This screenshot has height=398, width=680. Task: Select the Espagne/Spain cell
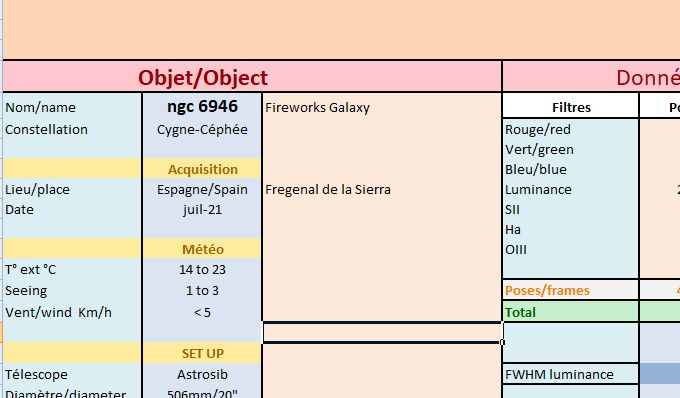coord(202,189)
